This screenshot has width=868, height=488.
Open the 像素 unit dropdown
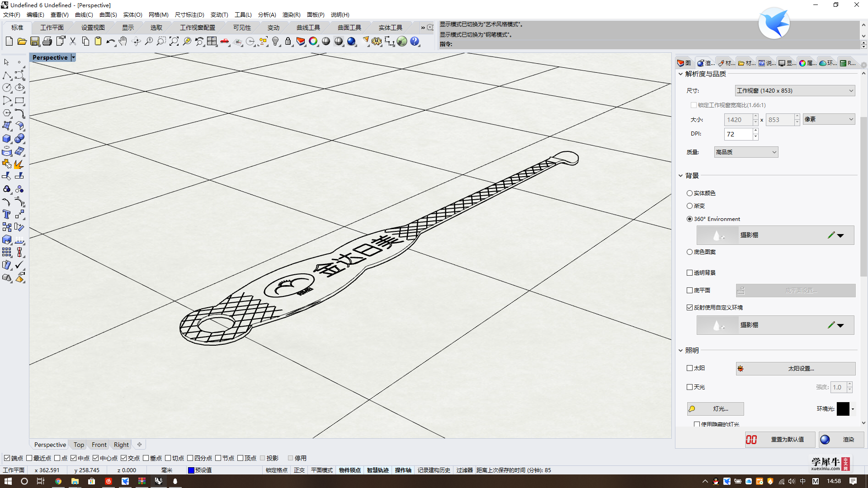click(x=829, y=119)
